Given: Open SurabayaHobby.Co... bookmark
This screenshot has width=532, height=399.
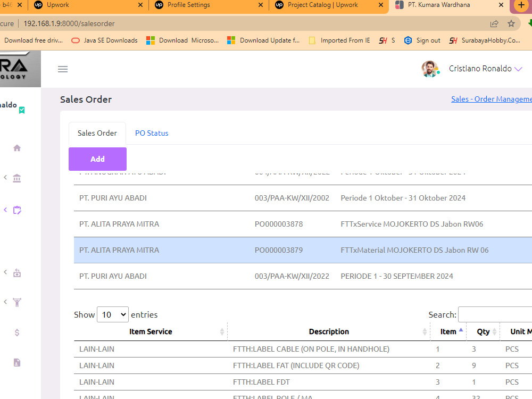Looking at the screenshot, I should (x=485, y=40).
